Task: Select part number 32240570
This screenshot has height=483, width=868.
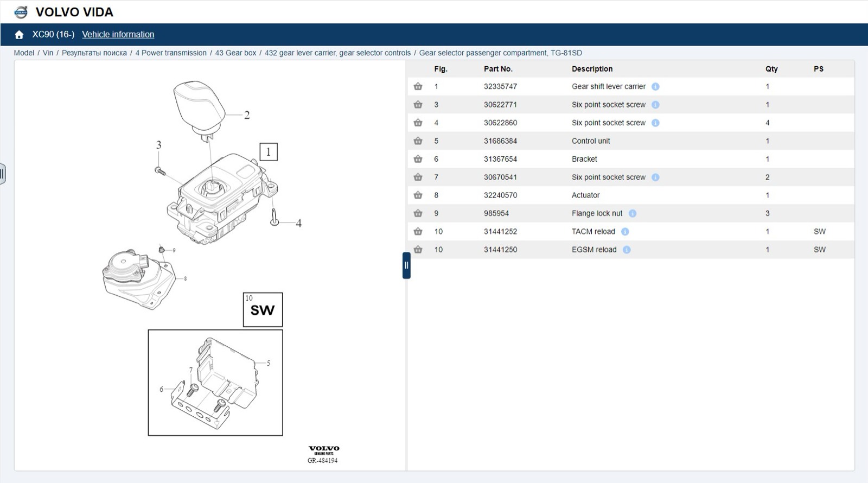Action: pyautogui.click(x=500, y=195)
